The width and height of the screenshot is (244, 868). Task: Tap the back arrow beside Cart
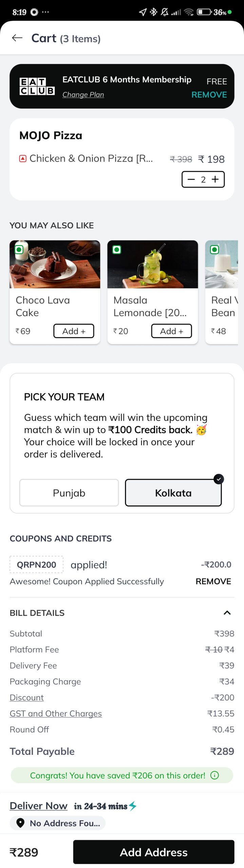pyautogui.click(x=17, y=38)
